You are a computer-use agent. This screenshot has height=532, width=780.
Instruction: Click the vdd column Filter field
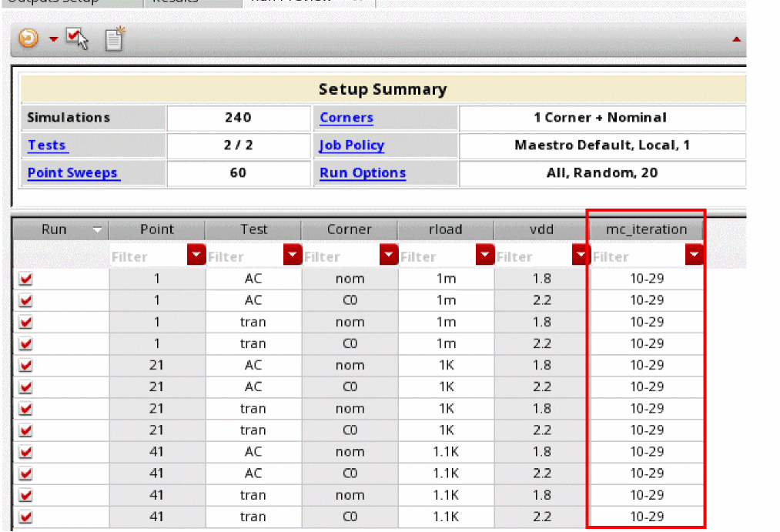pyautogui.click(x=534, y=256)
